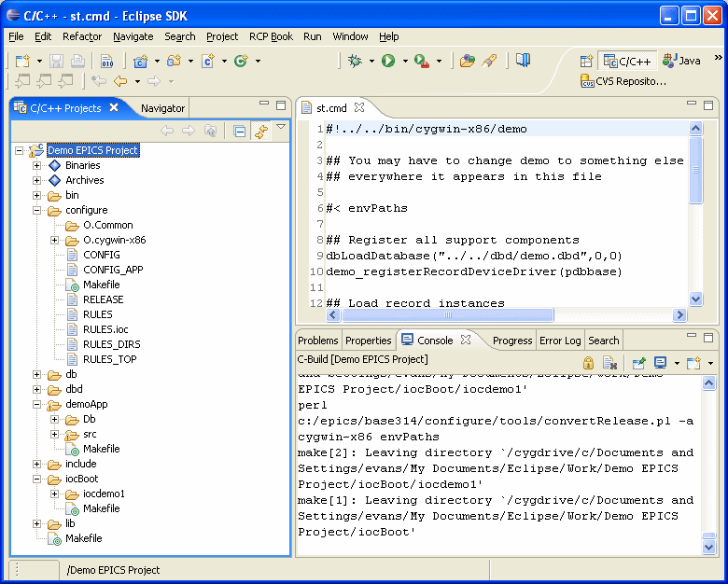Collapse the iocBoot folder node
Screen dimensions: 728x584
(36, 480)
